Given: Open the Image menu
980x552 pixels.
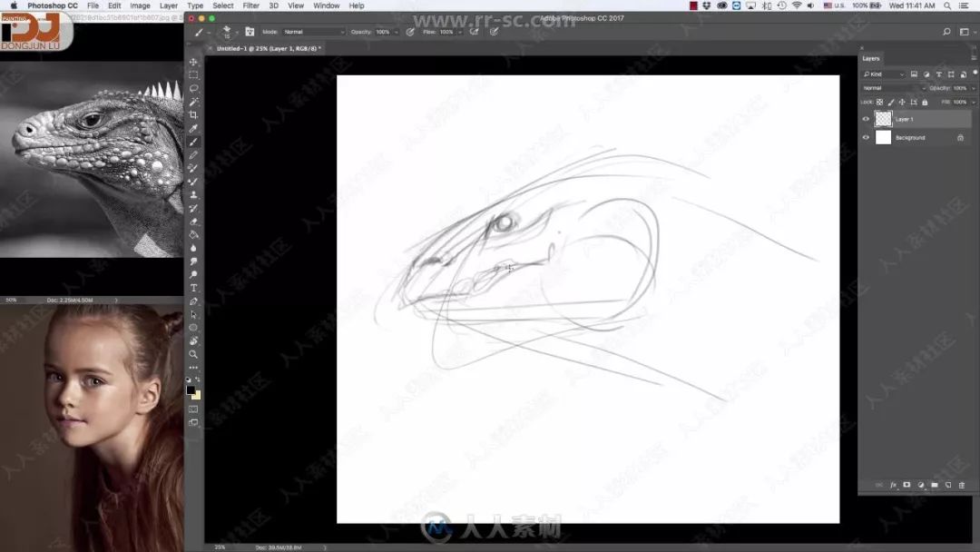Looking at the screenshot, I should [x=140, y=5].
